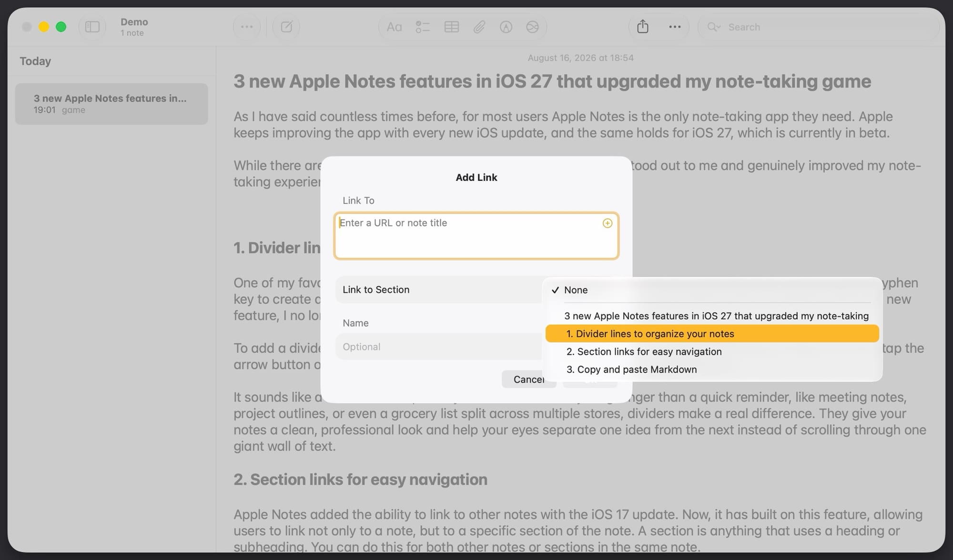Toggle the sidebar with the sidebar icon
Viewport: 953px width, 560px height.
(92, 27)
